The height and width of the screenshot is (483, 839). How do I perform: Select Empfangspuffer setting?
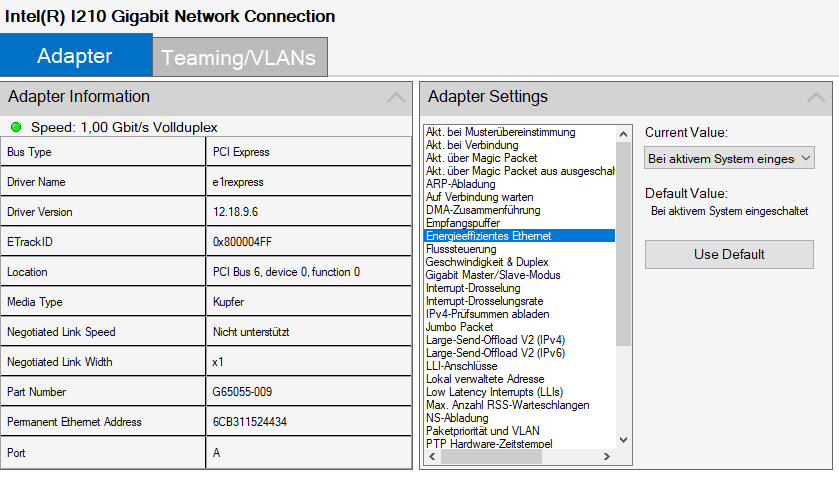tap(463, 223)
